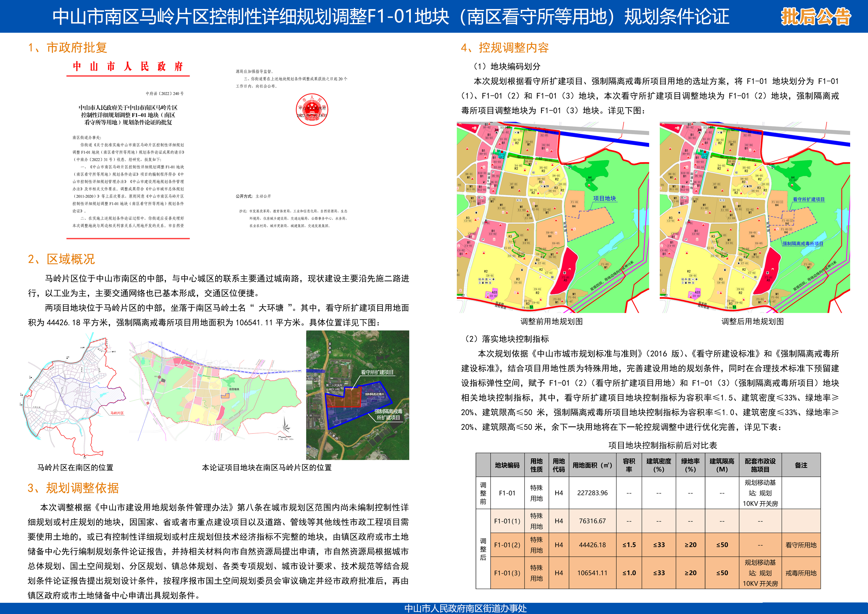The image size is (868, 614).
Task: Click the document number 中府函〔2022〕240号
Action: [x=165, y=93]
